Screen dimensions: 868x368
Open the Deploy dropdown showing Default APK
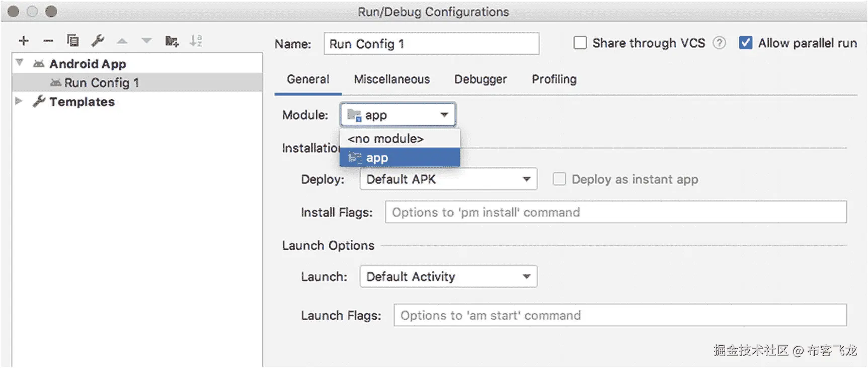point(448,179)
